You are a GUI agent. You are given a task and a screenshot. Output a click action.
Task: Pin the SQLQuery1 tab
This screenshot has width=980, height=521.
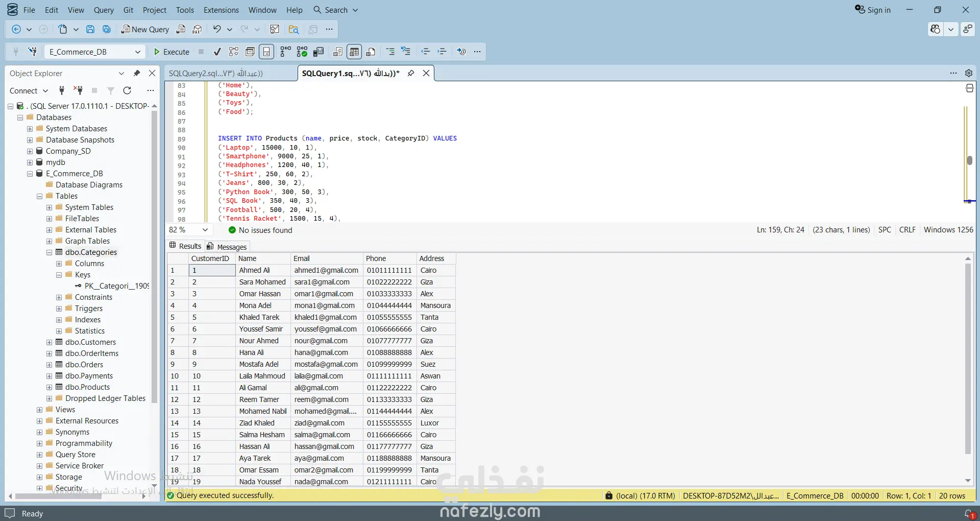click(411, 73)
